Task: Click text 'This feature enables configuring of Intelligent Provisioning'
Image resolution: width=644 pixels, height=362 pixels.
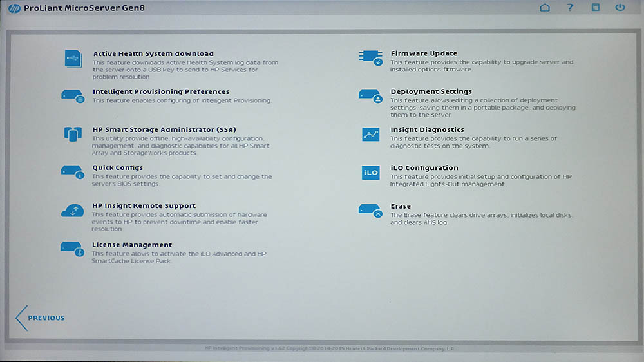Action: 182,100
